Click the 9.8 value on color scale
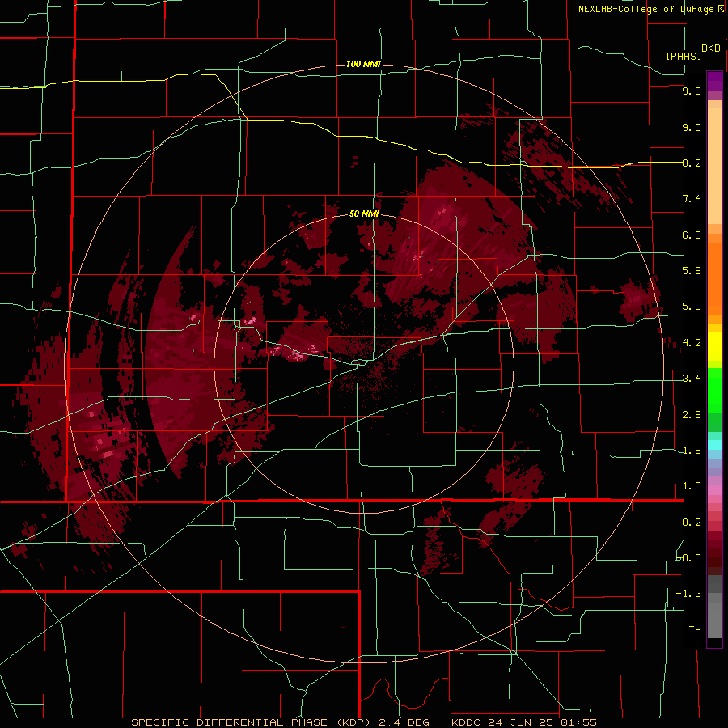 tap(692, 91)
